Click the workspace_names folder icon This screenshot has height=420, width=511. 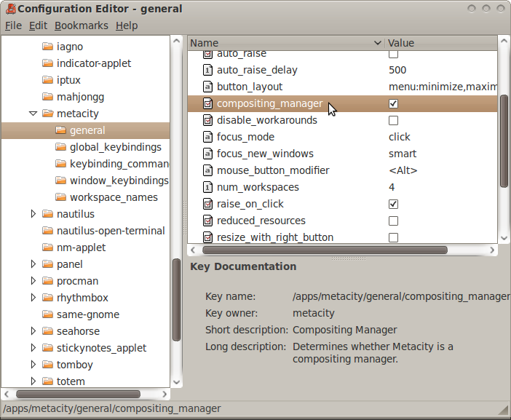[60, 197]
